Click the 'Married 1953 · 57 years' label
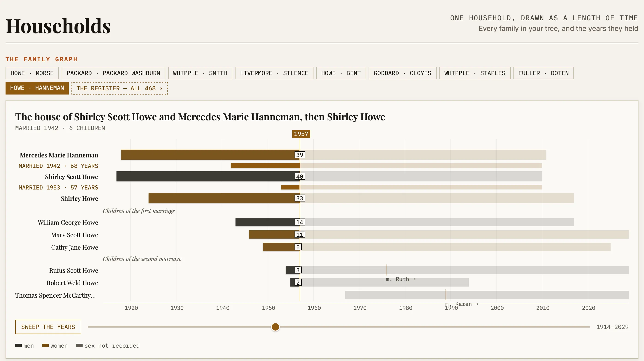644x361 pixels. pos(59,188)
